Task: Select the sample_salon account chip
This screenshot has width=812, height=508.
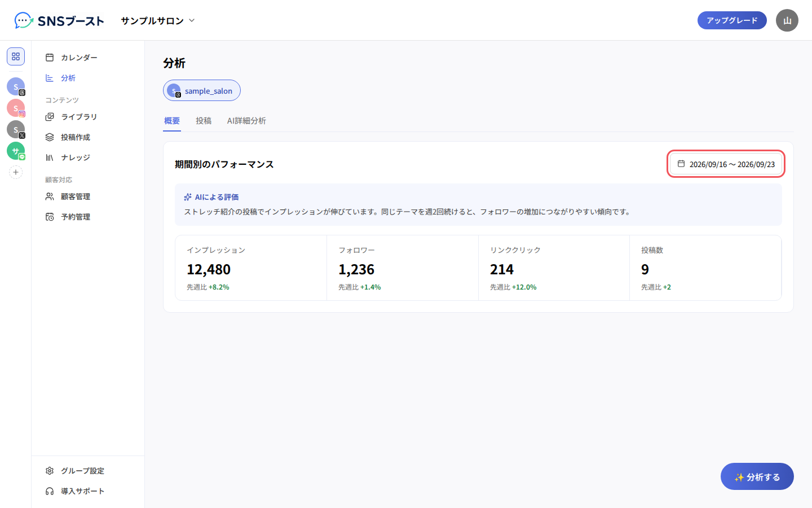Action: pos(202,90)
